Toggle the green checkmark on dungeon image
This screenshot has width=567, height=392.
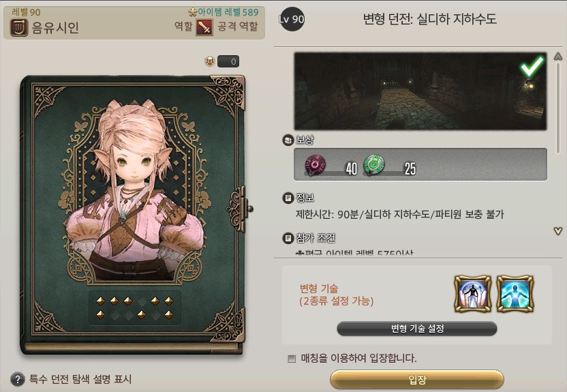click(x=532, y=67)
